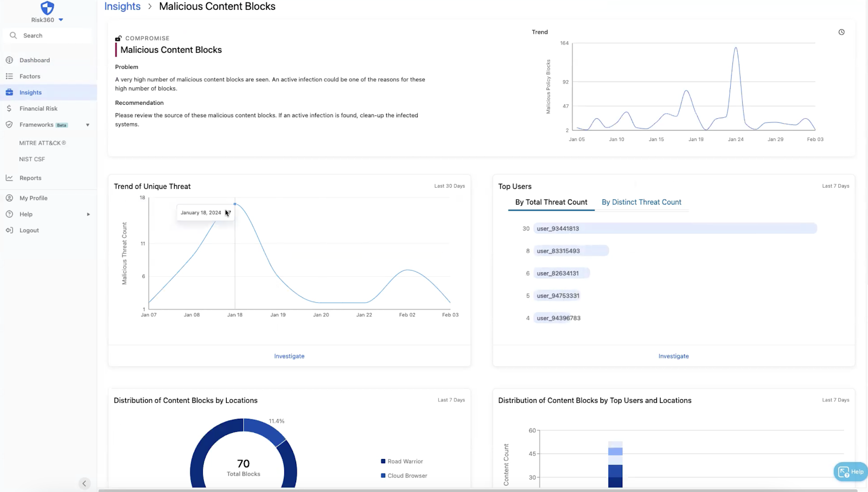Click Investigate under Trend of Unique Threat
Screen dimensions: 868x492
(x=289, y=356)
